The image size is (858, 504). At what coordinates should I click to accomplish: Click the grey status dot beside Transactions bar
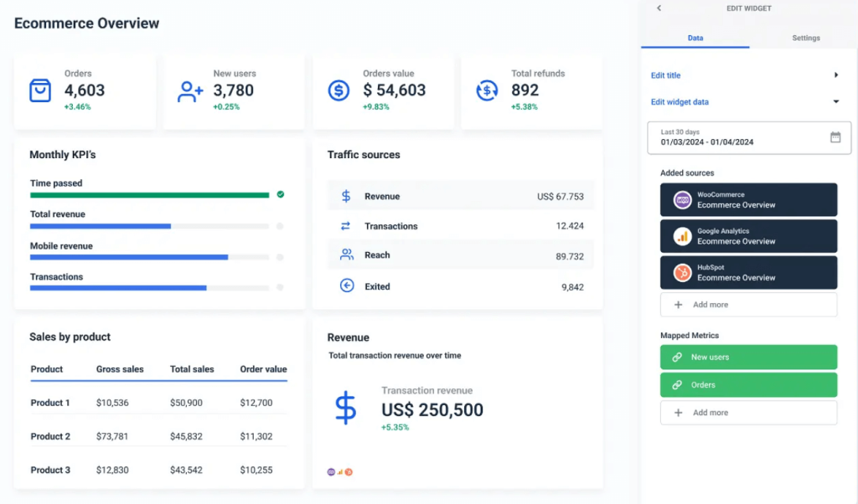click(280, 287)
